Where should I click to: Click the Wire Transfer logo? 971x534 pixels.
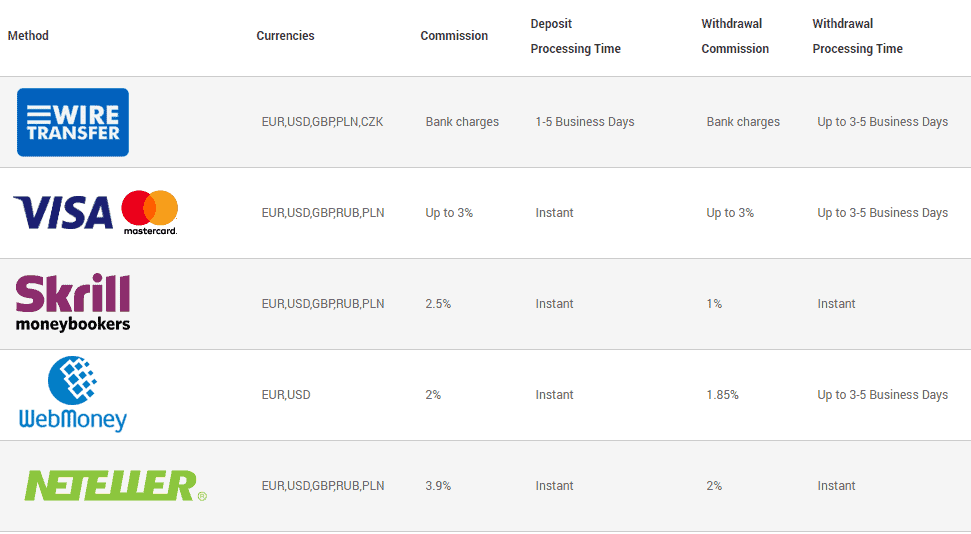73,122
